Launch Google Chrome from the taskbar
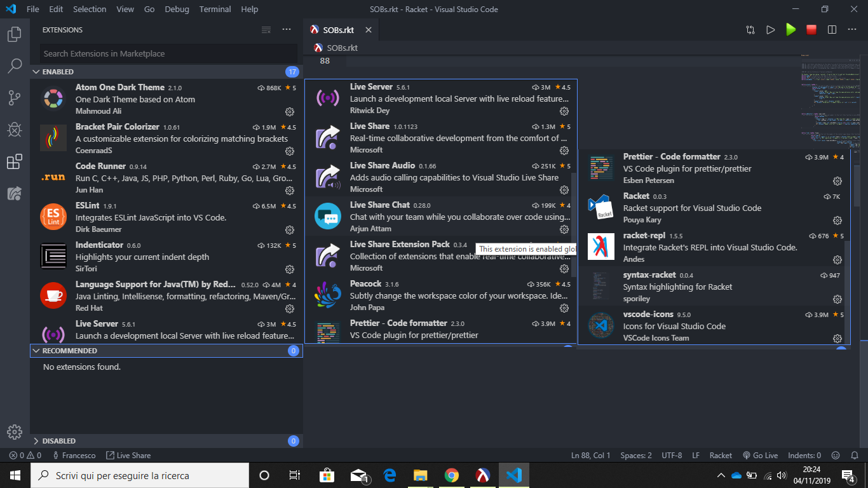 [x=451, y=475]
